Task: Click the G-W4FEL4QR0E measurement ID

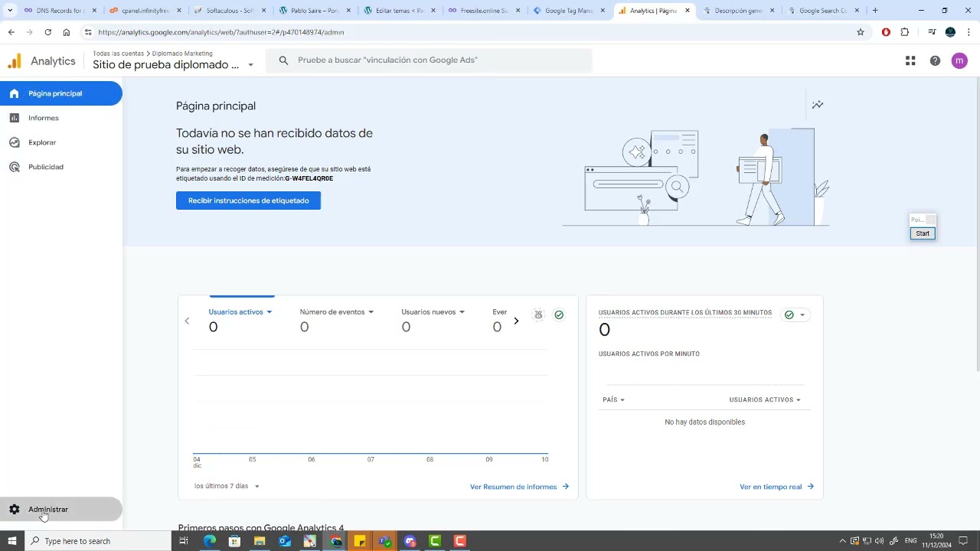Action: click(309, 178)
